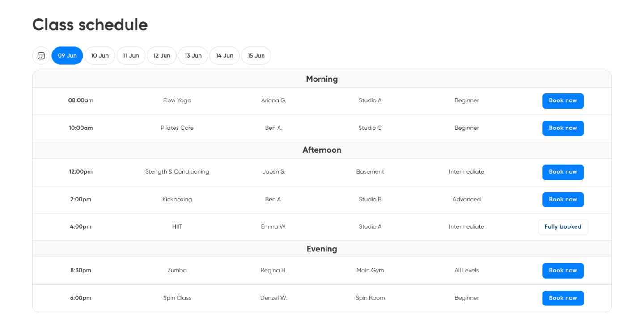Click the Afternoon section header
This screenshot has height=330, width=644.
(x=322, y=150)
